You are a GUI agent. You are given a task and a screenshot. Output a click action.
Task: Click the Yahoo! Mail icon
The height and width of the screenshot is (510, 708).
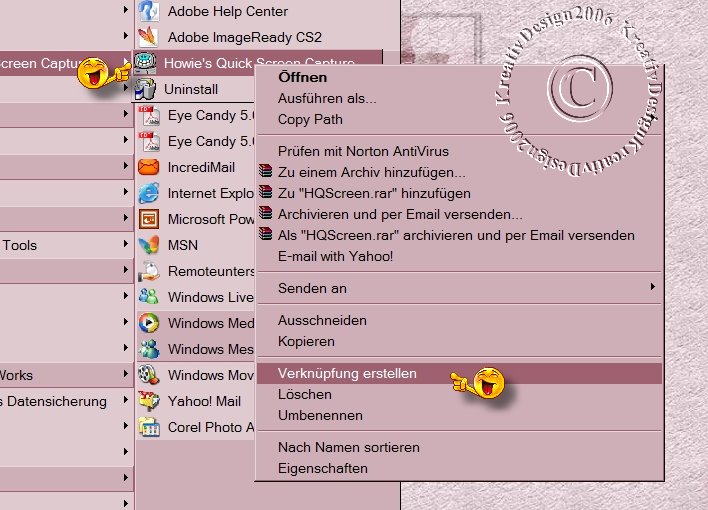click(149, 401)
